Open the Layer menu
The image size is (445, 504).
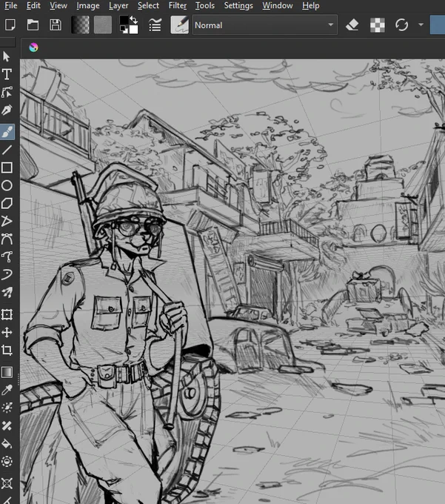pyautogui.click(x=118, y=5)
